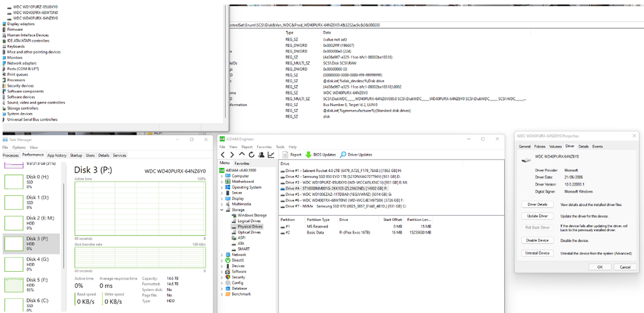Expand the Devices node in AIDA64
The image size is (644, 313).
222,266
